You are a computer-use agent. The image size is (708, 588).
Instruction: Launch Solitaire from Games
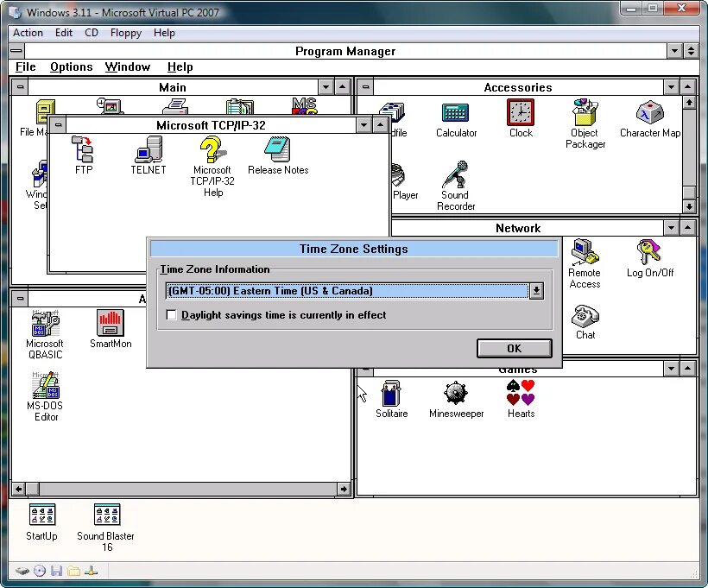point(391,399)
